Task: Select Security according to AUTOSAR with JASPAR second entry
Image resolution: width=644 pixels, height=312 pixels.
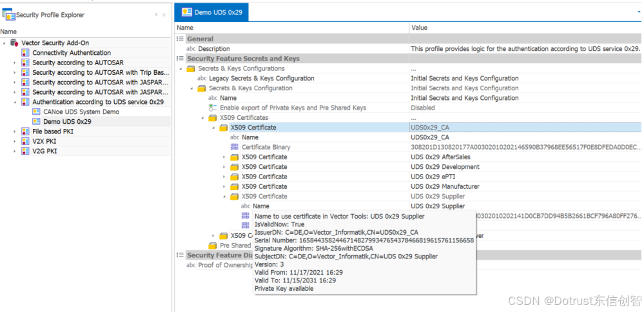Action: point(101,92)
